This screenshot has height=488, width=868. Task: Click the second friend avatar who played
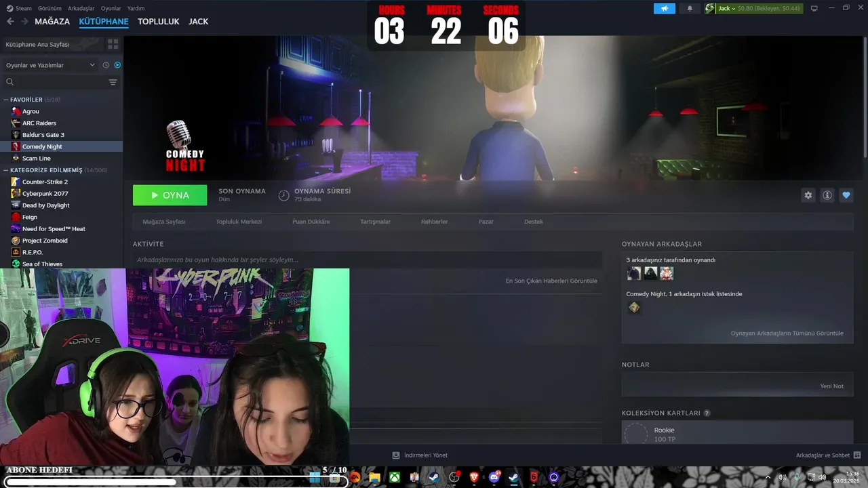point(650,273)
